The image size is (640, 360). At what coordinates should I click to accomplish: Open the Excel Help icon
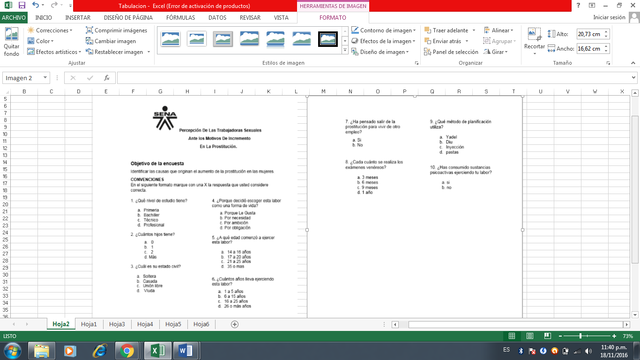pos(578,5)
